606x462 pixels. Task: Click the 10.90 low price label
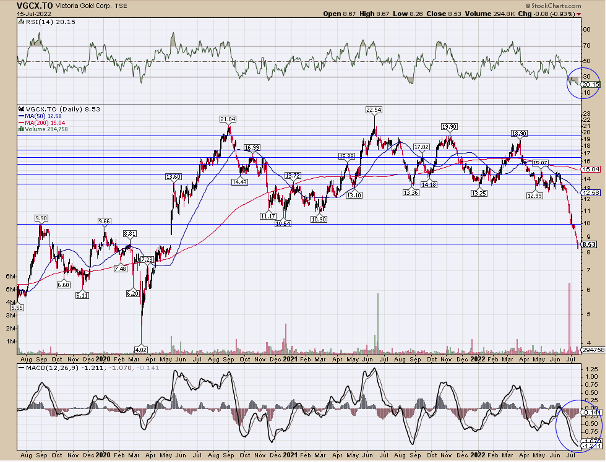(x=318, y=220)
